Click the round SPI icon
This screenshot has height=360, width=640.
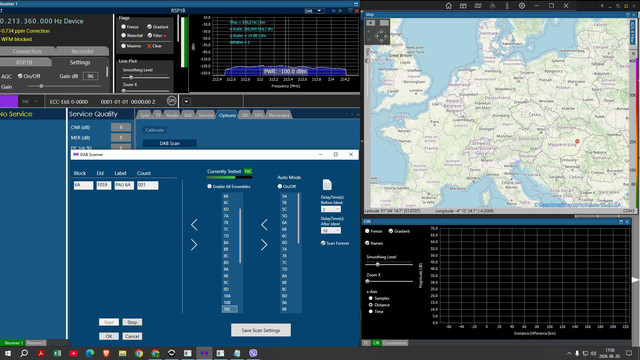[x=171, y=101]
